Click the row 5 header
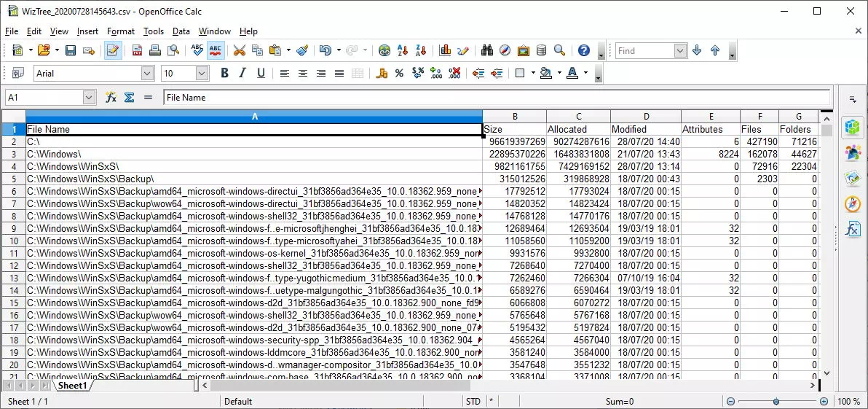The width and height of the screenshot is (868, 409). coord(13,179)
